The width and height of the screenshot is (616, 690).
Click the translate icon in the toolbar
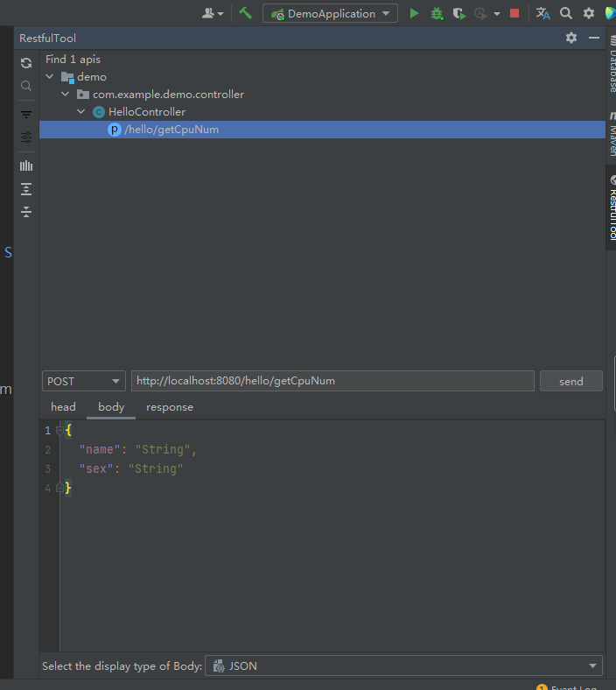click(x=543, y=13)
